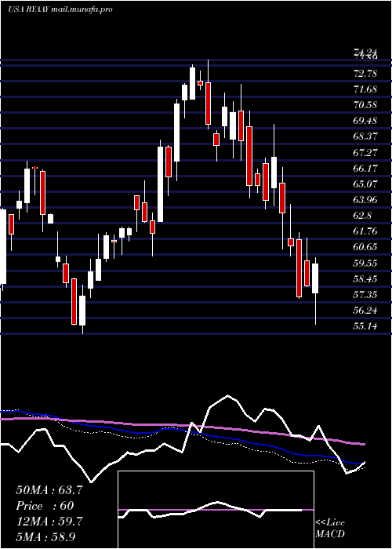Click the MACD inset chart box
This screenshot has width=392, height=549.
[216, 510]
